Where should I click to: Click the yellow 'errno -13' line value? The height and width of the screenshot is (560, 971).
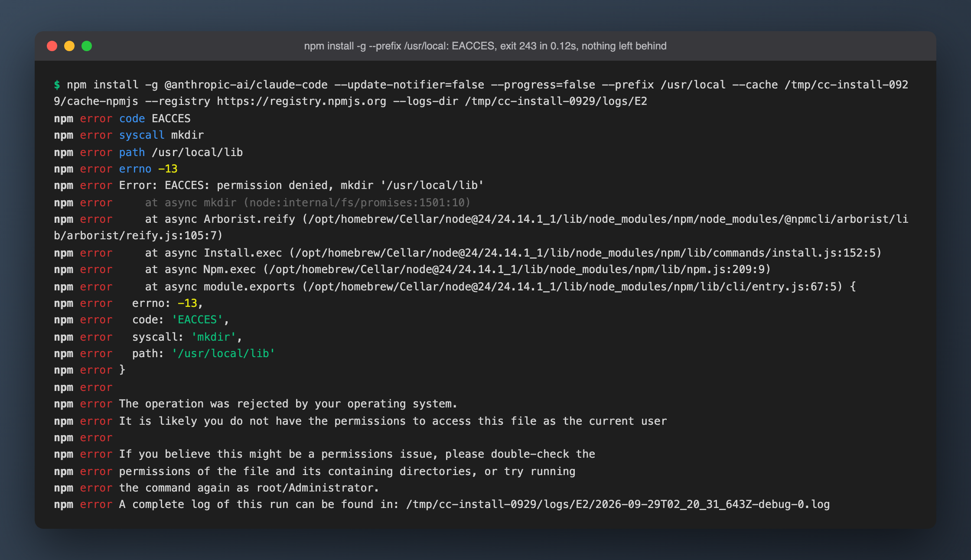[x=168, y=169]
